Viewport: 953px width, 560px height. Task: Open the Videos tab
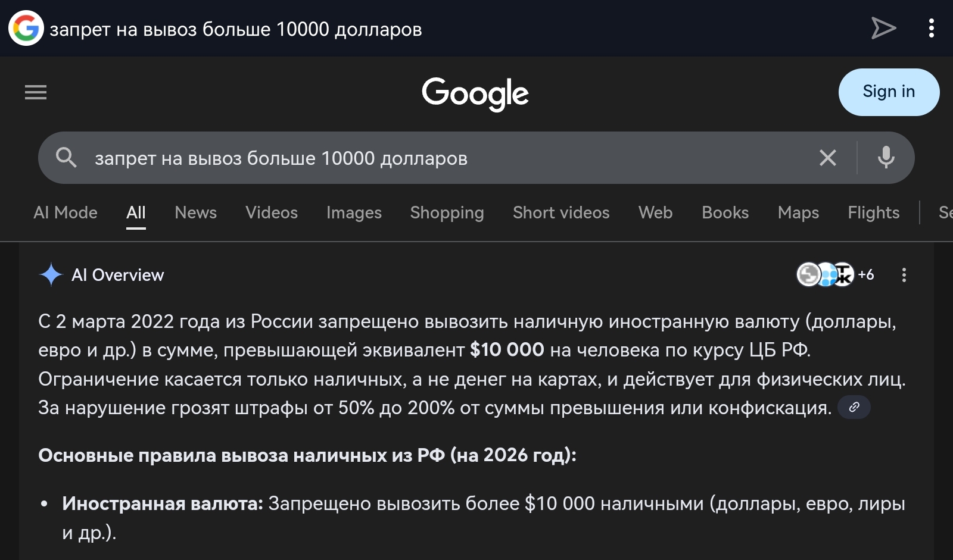point(272,212)
